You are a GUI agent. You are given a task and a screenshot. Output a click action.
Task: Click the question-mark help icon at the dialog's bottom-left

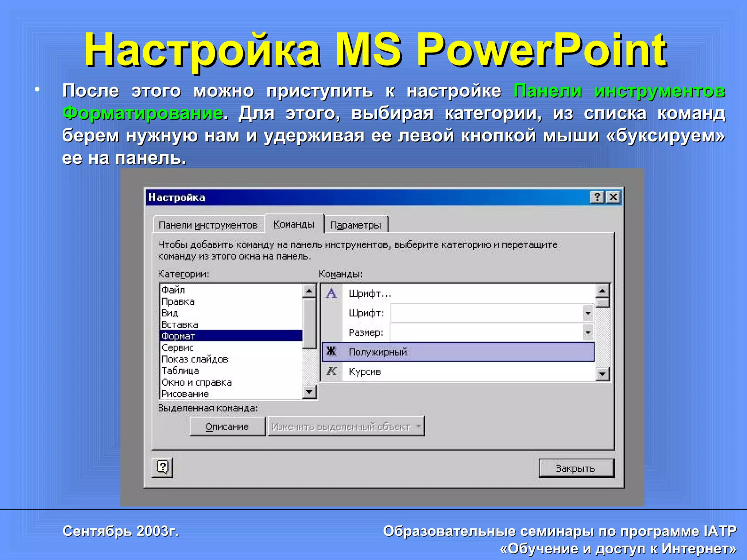pyautogui.click(x=162, y=467)
